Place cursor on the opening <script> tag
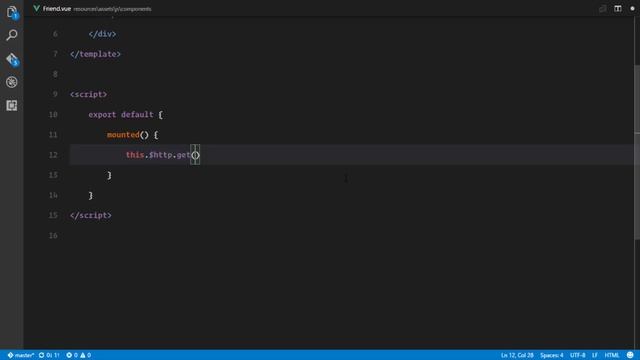 pyautogui.click(x=88, y=94)
